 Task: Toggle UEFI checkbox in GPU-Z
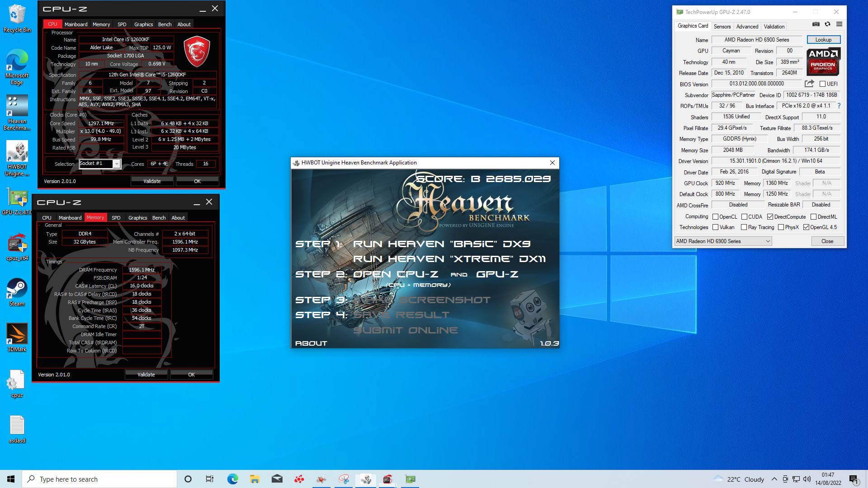tap(822, 84)
